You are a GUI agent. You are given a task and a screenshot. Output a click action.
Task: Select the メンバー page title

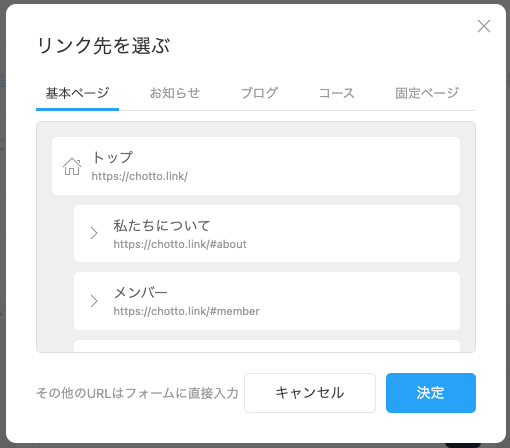pos(140,293)
